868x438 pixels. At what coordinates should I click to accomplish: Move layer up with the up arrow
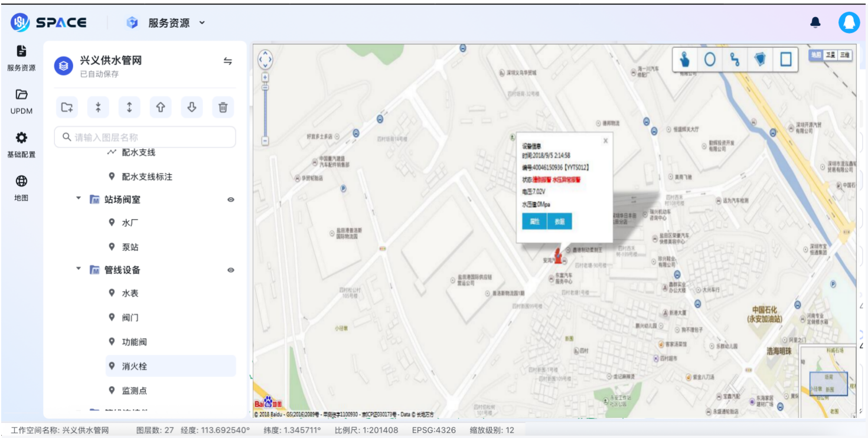click(x=161, y=107)
